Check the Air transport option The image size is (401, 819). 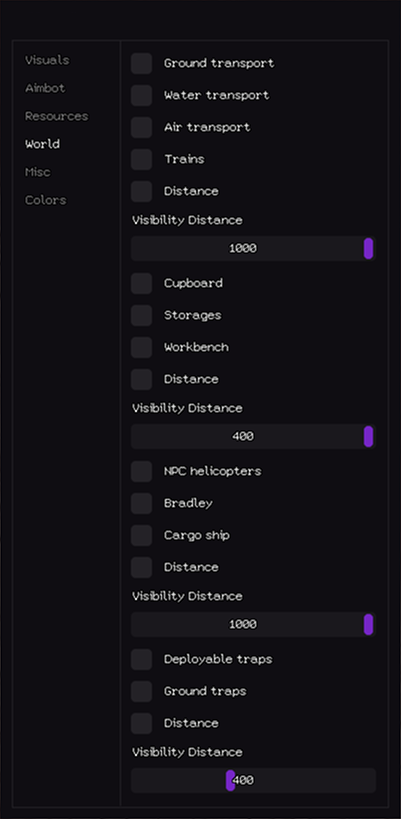(141, 127)
